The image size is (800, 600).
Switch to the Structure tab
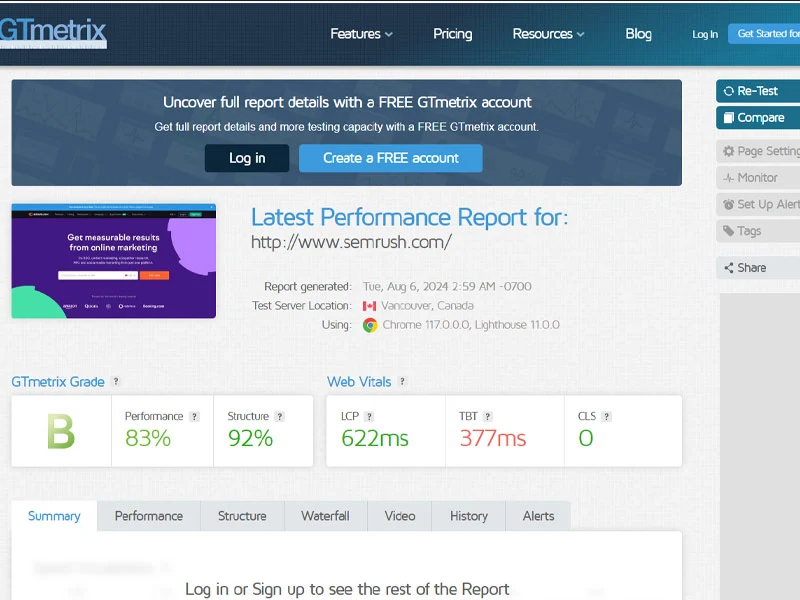pos(242,516)
